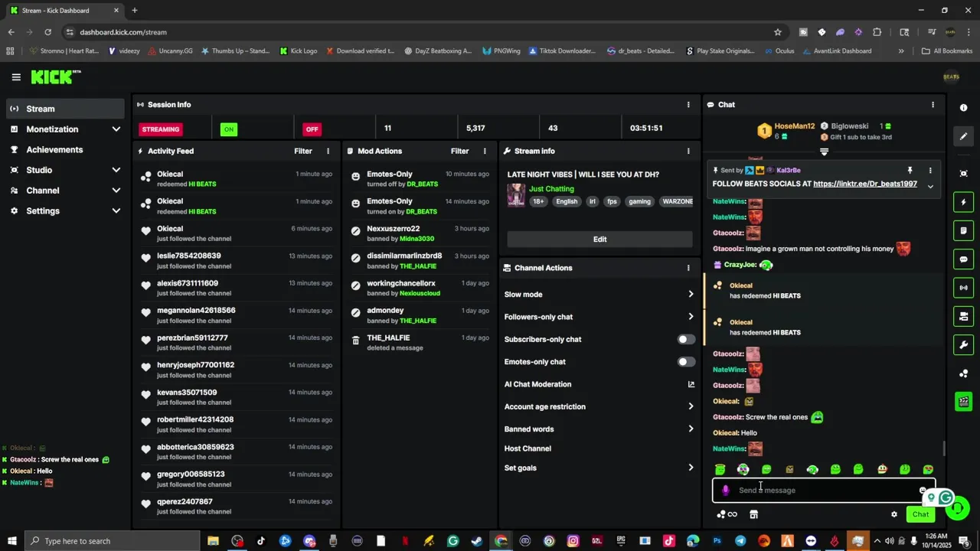Click the pin icon on pinned message
This screenshot has width=980, height=551.
click(910, 170)
